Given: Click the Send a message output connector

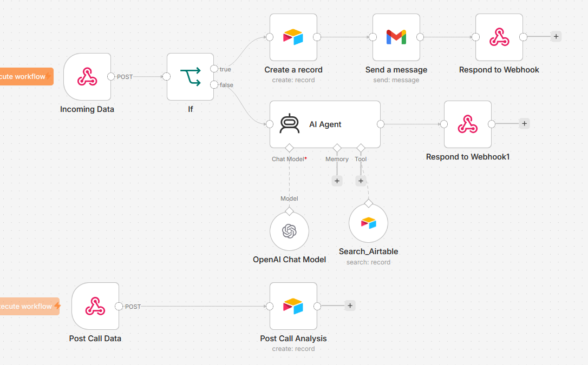Looking at the screenshot, I should [420, 37].
